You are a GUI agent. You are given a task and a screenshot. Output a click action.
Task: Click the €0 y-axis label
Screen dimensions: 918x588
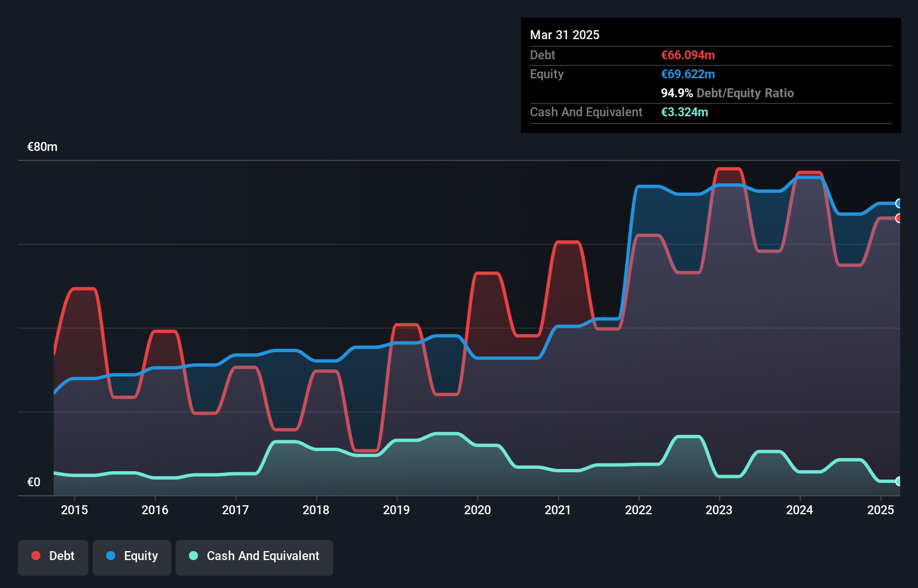point(34,482)
